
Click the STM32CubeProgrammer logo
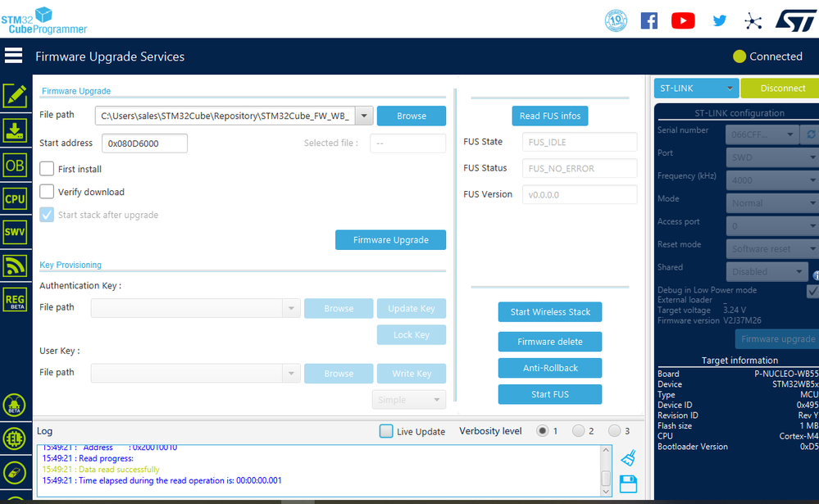click(x=44, y=20)
